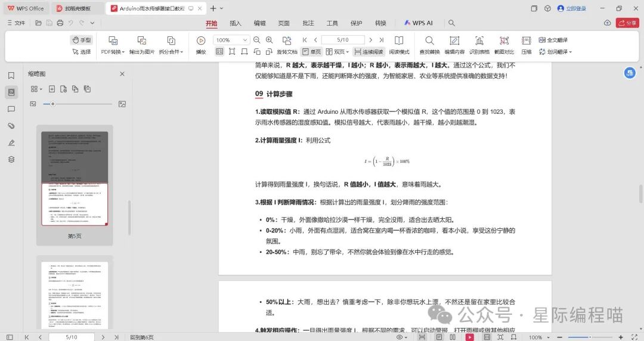Select fit width view icon

coord(244,52)
